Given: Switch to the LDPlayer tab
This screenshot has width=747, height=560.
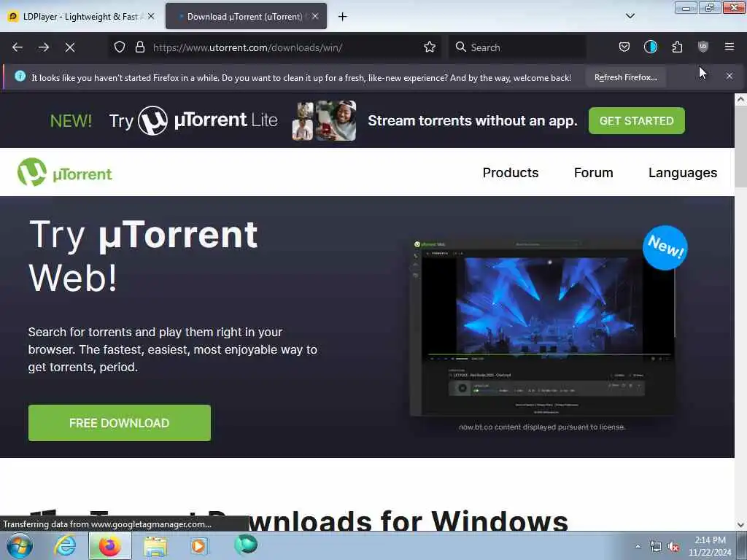Looking at the screenshot, I should [x=80, y=17].
